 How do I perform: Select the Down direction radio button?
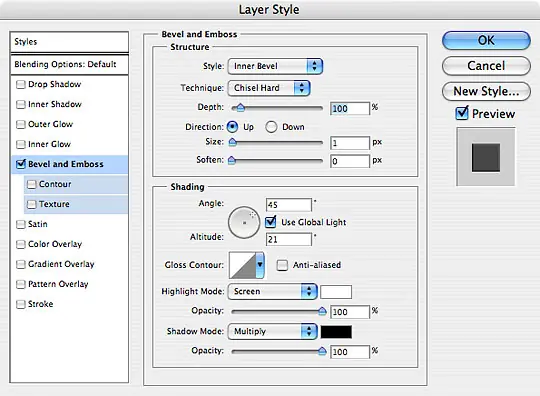271,127
